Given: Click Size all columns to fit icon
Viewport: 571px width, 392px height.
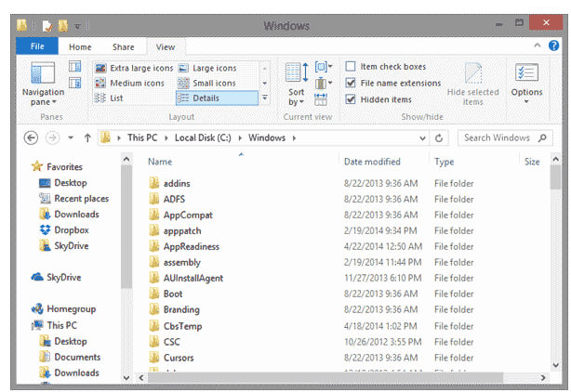Looking at the screenshot, I should point(321,99).
